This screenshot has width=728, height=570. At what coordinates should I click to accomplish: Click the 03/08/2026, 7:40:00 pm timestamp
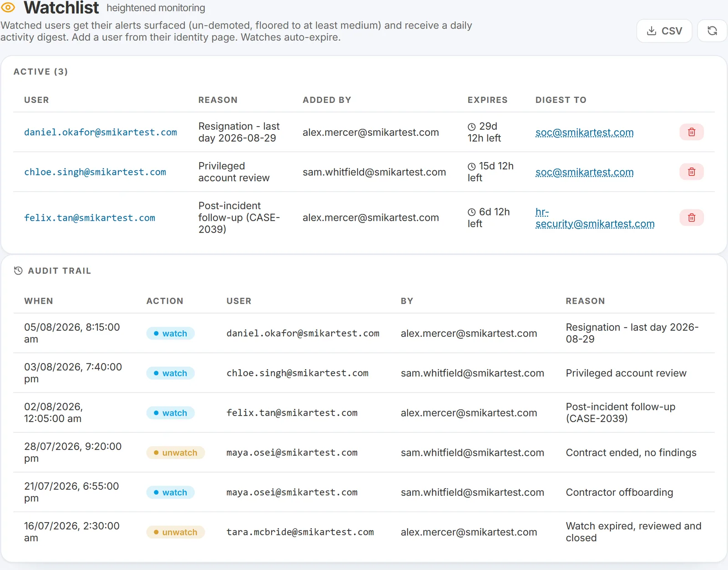(73, 373)
